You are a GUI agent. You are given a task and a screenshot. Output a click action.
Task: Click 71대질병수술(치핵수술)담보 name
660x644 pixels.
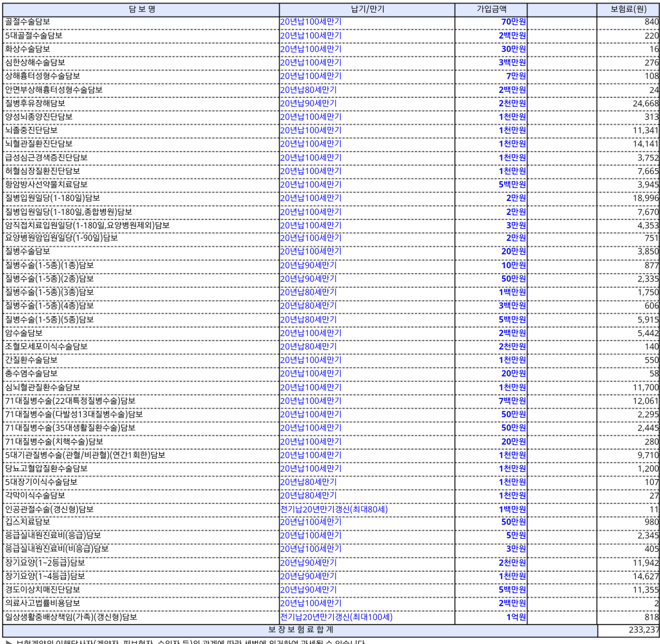pos(54,442)
